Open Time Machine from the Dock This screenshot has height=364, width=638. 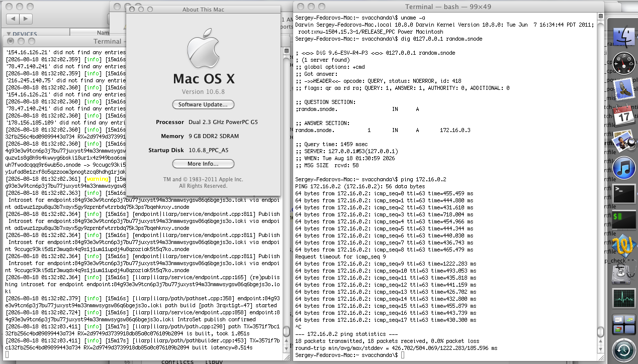tap(624, 350)
